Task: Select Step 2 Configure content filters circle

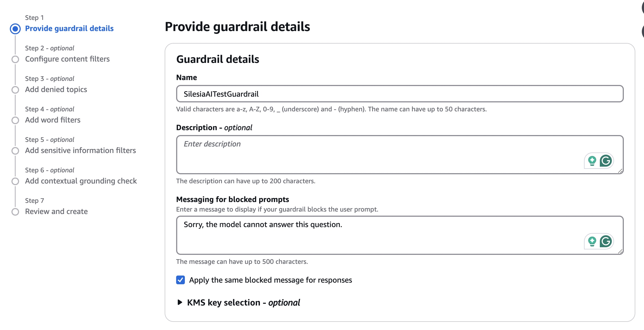Action: pyautogui.click(x=15, y=59)
